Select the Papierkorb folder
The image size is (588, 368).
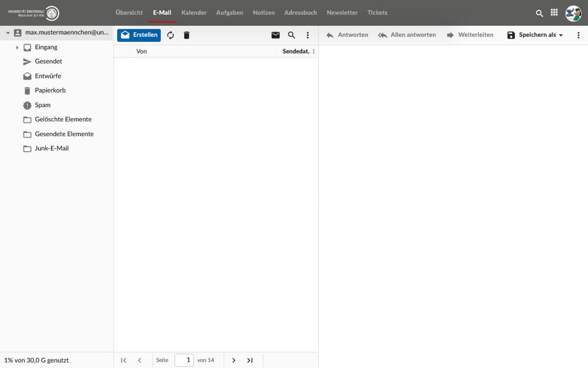coord(50,90)
